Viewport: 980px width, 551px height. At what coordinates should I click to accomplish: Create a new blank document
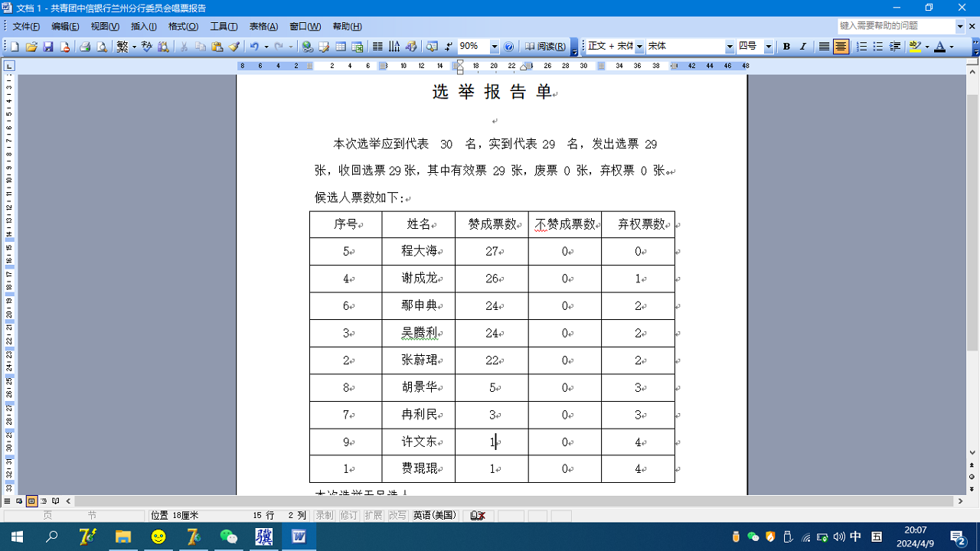click(15, 47)
